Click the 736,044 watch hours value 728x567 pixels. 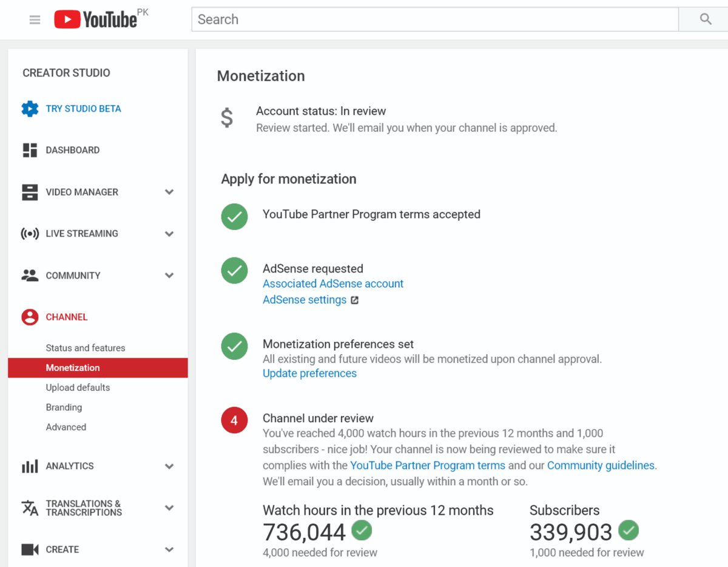coord(304,532)
